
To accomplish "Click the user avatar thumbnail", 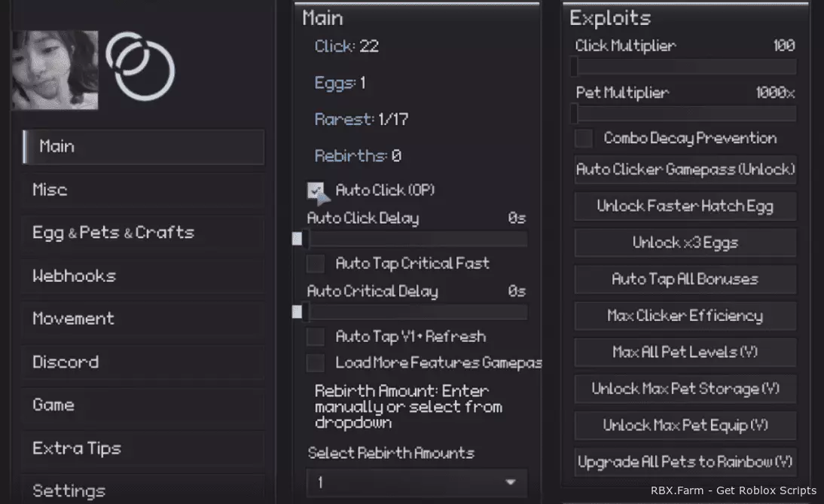I will pyautogui.click(x=55, y=70).
